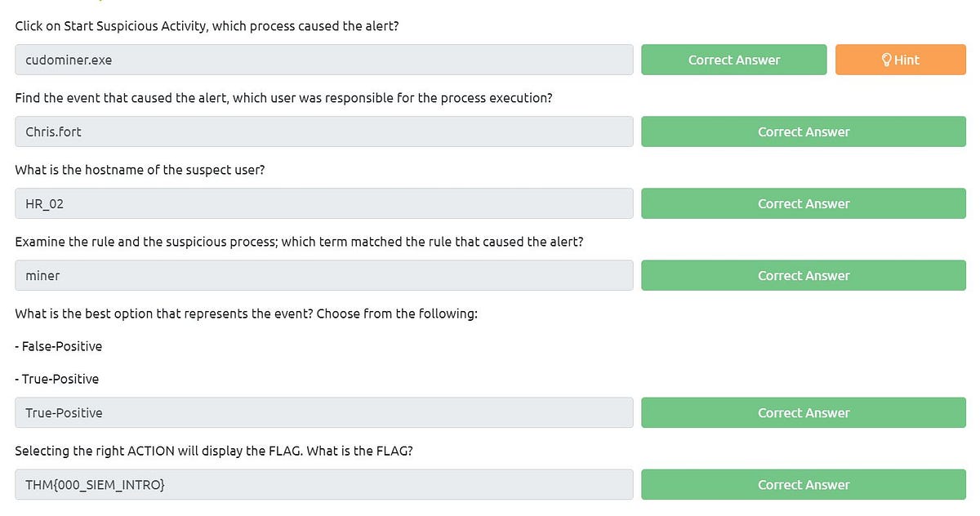The width and height of the screenshot is (980, 516).
Task: Click Correct Answer for the FLAG question
Action: pos(803,484)
